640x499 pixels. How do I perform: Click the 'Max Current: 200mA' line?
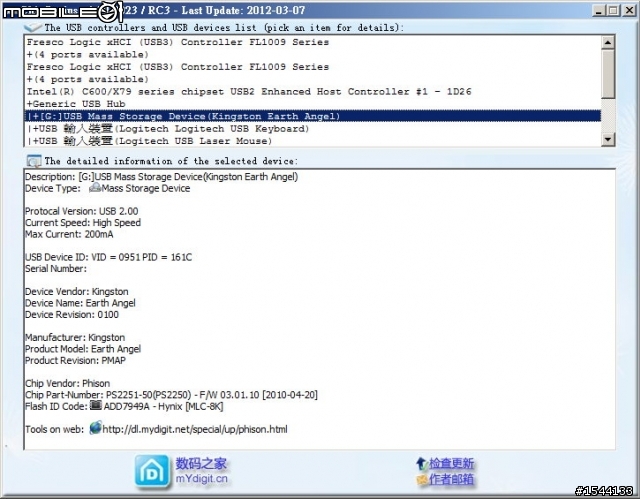pos(69,234)
